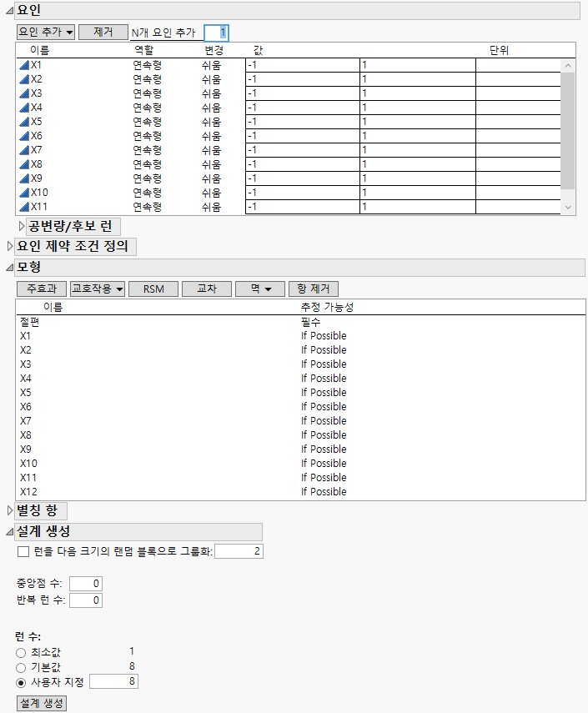Click the continuous factor icon for X1
Screen dimensions: 588x713
(x=24, y=65)
